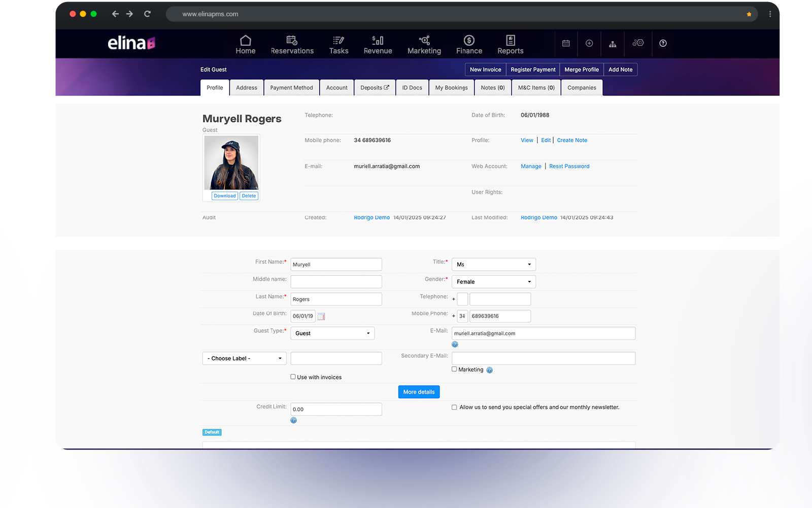The width and height of the screenshot is (812, 508).
Task: Open the Choose Label dropdown
Action: pos(245,358)
